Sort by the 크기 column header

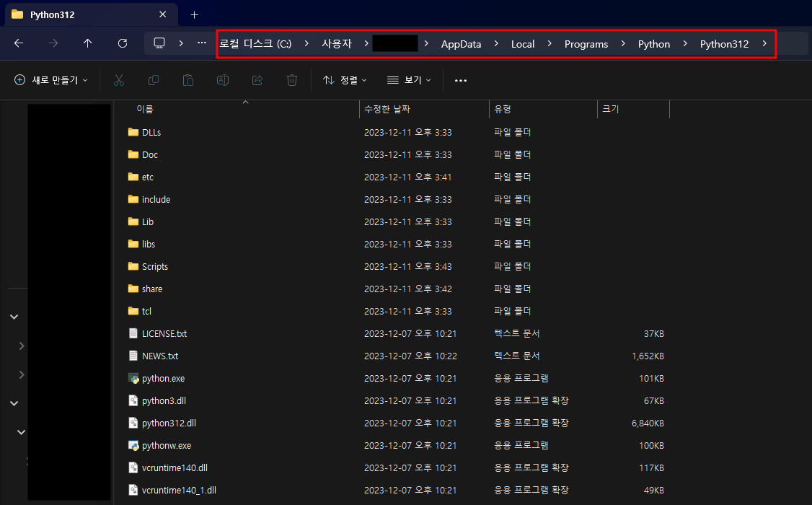tap(611, 109)
